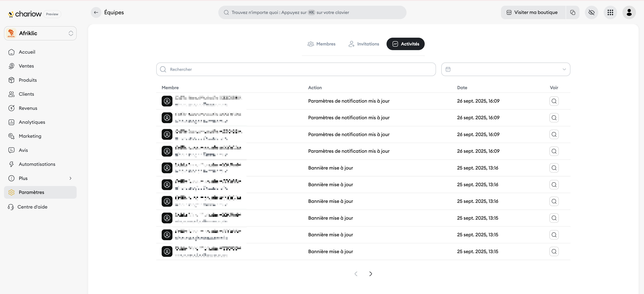Open Automatisations from the sidebar
Image resolution: width=644 pixels, height=294 pixels.
coord(37,164)
